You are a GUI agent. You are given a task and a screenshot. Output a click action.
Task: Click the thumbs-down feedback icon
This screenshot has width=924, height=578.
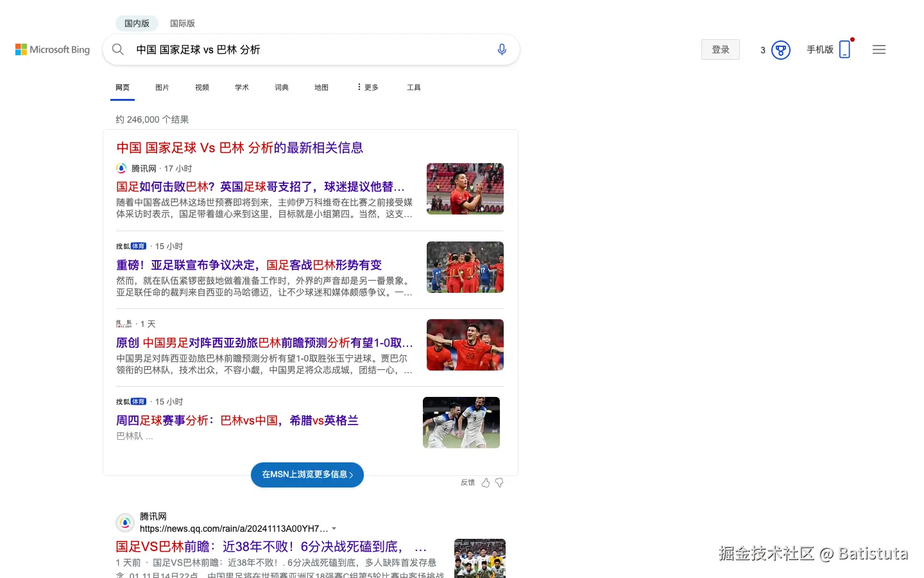click(499, 482)
